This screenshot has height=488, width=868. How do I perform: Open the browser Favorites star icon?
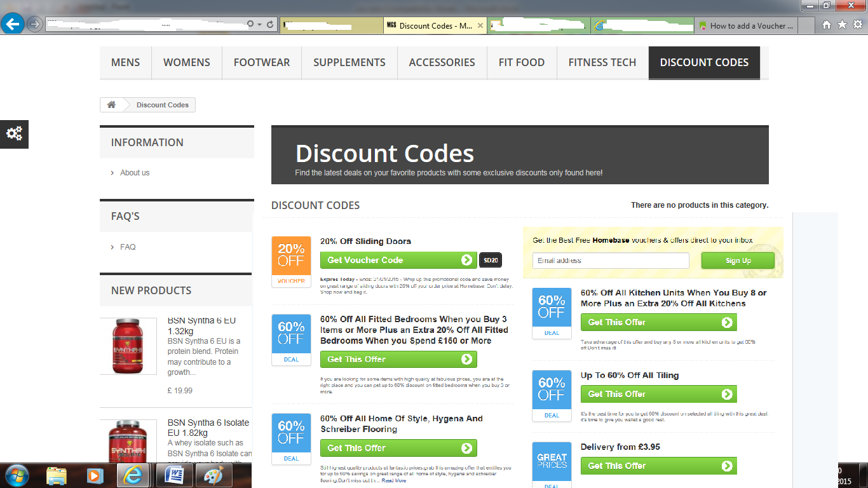tap(842, 25)
